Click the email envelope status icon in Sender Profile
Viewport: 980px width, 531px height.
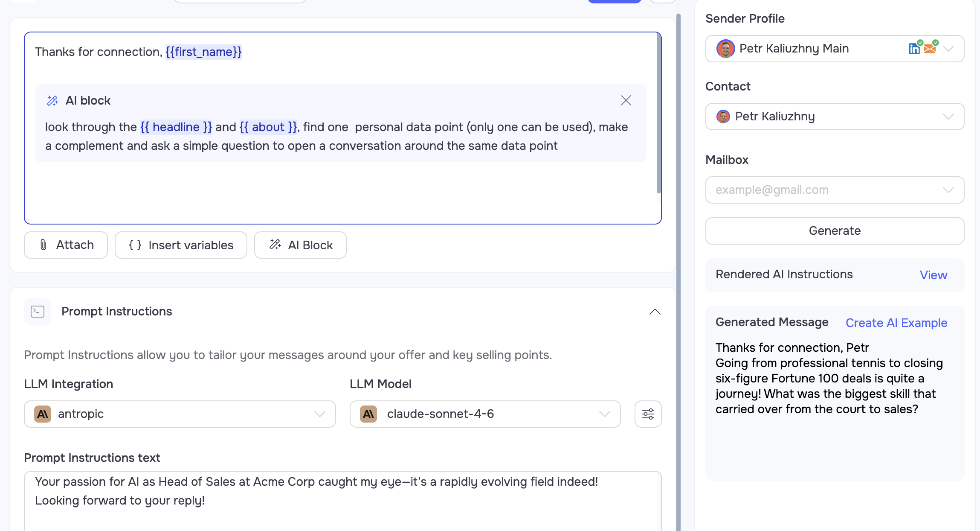[930, 48]
